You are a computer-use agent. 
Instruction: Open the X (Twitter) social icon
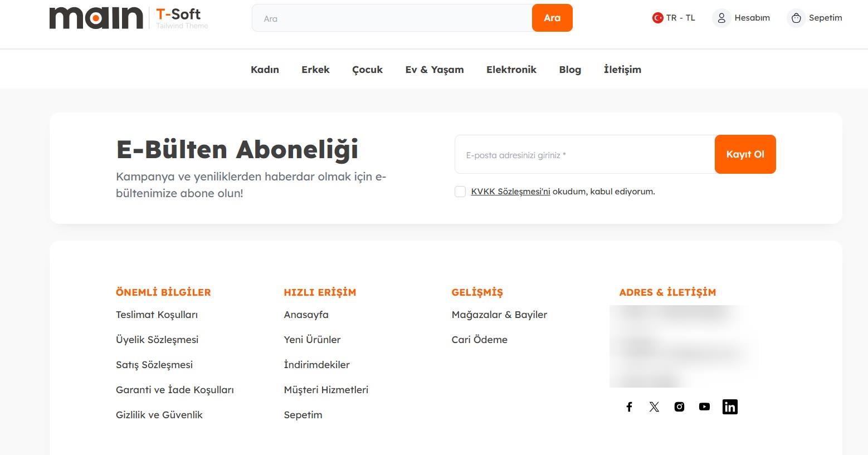(x=654, y=407)
